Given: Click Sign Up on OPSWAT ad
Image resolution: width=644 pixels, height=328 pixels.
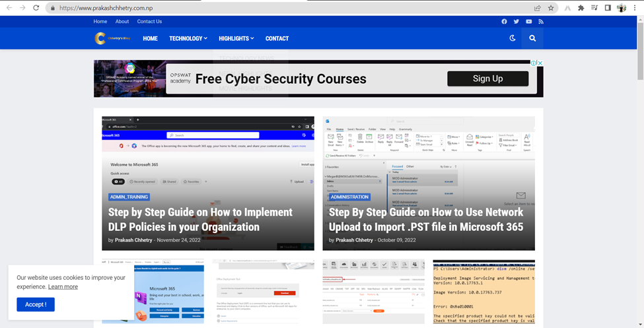Looking at the screenshot, I should tap(487, 79).
